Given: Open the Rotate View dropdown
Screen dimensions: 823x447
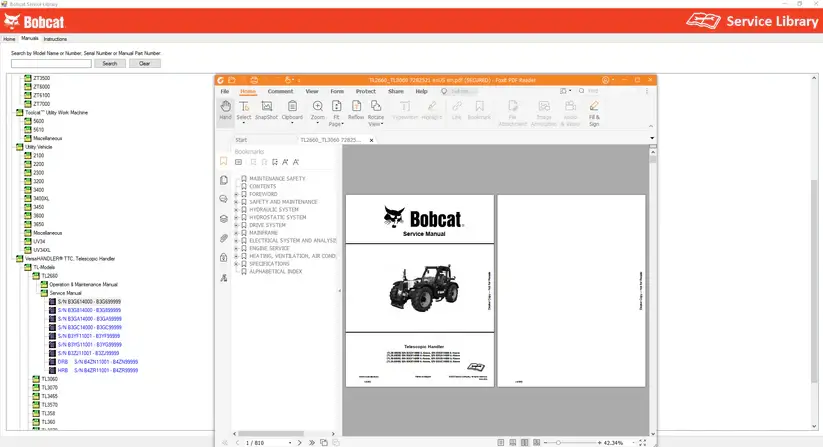Looking at the screenshot, I should pyautogui.click(x=376, y=110).
